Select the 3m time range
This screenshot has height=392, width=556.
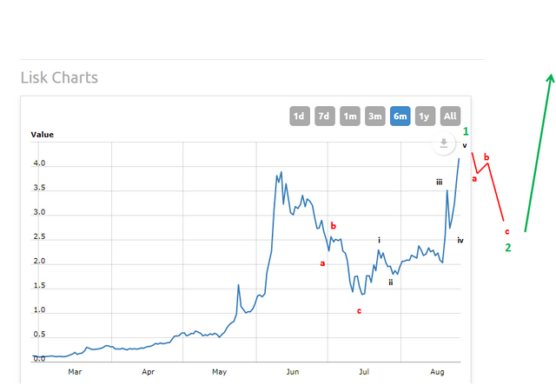374,116
